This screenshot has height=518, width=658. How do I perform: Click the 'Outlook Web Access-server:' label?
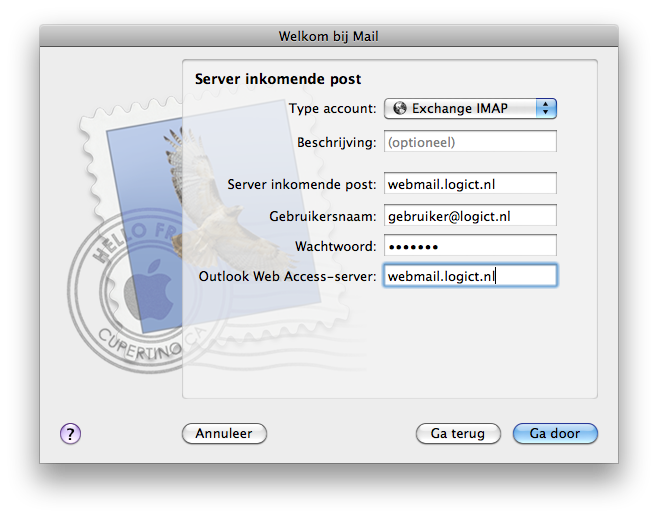[287, 276]
